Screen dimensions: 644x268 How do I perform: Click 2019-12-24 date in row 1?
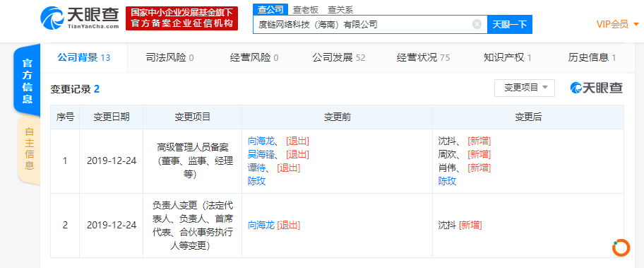click(x=112, y=161)
